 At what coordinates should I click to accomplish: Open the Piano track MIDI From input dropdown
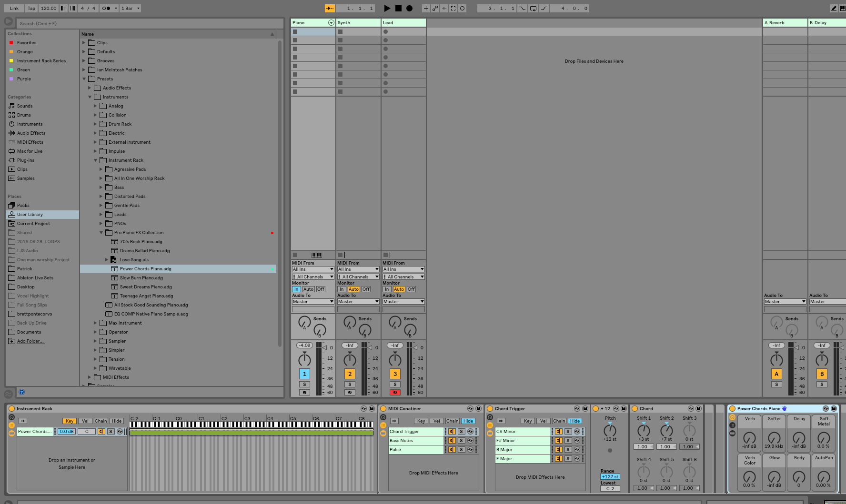313,269
